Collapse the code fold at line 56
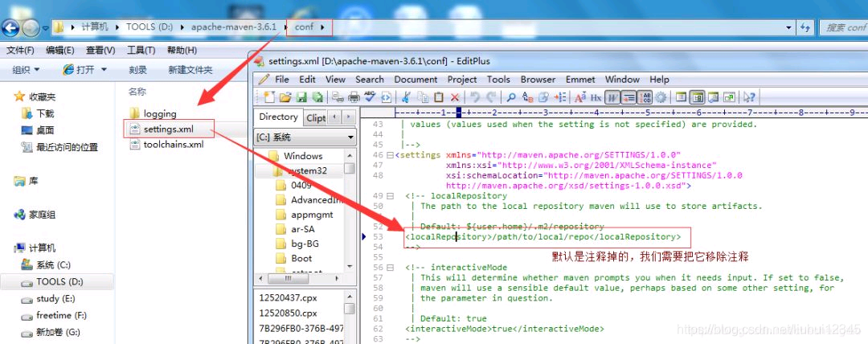Image resolution: width=868 pixels, height=344 pixels. click(391, 267)
